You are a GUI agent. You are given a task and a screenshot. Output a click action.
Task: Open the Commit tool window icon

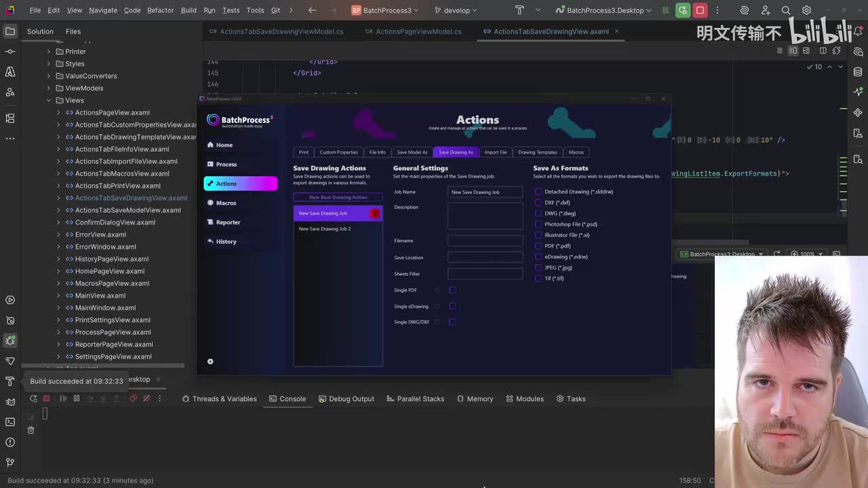coord(10,52)
